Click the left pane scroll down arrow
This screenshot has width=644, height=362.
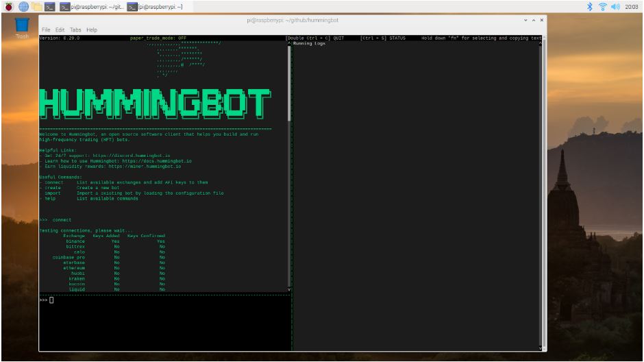point(289,290)
